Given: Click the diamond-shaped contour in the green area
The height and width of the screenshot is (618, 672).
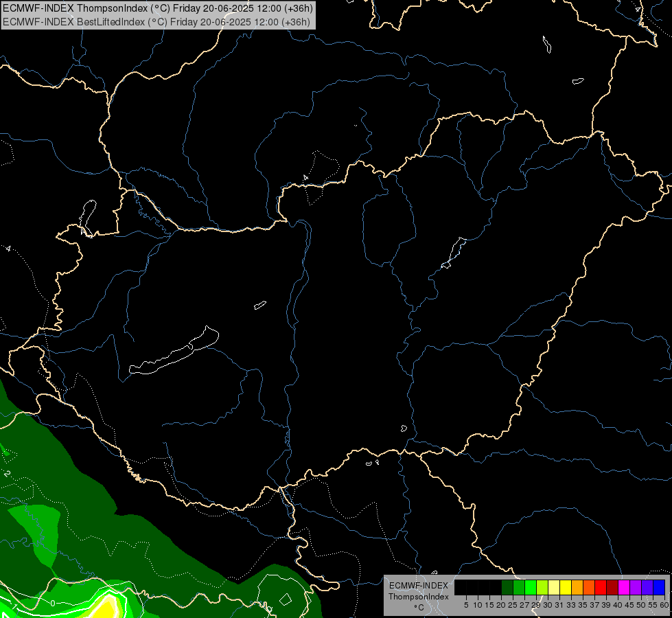Looking at the screenshot, I should (286, 599).
